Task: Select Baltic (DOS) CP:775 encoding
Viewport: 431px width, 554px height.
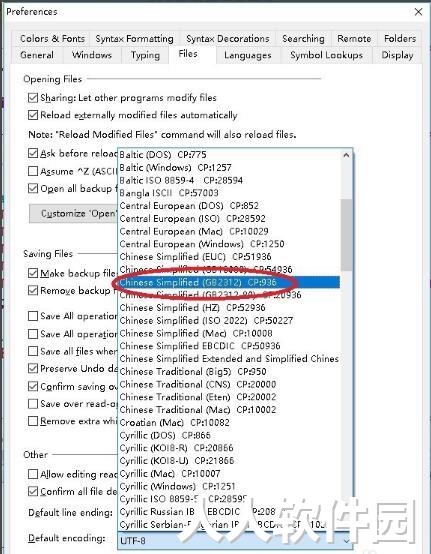Action: point(163,154)
